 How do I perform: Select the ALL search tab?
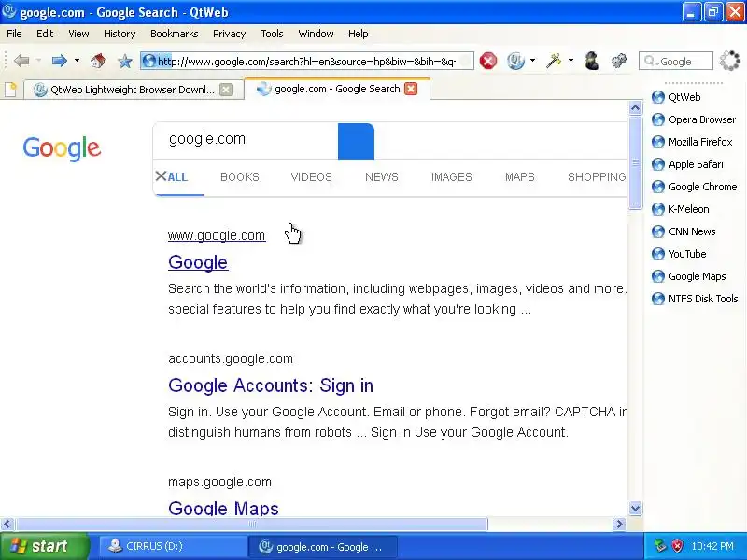(x=177, y=177)
